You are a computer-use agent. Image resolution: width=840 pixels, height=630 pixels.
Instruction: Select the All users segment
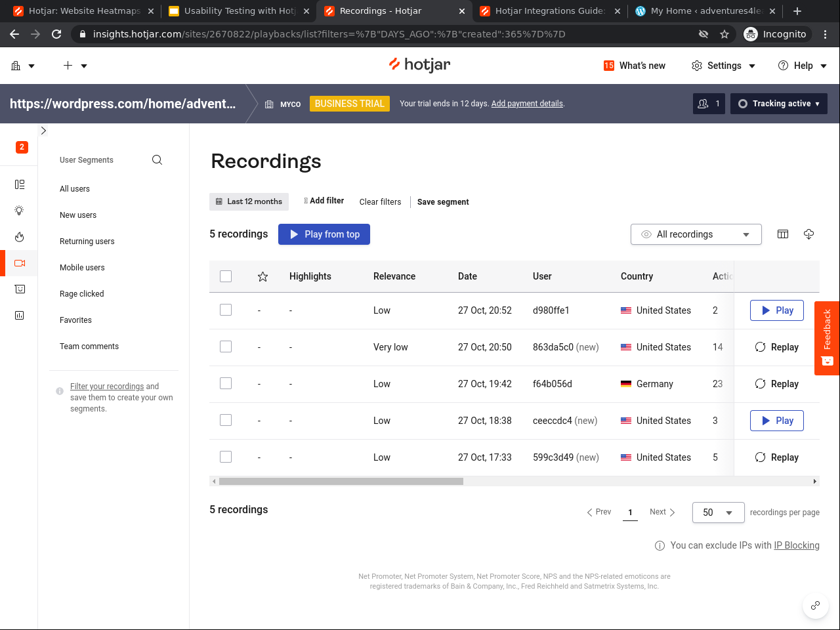[x=75, y=189]
